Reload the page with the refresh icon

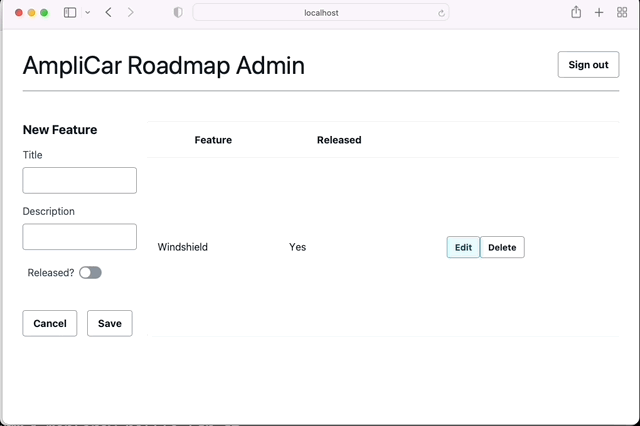point(441,13)
